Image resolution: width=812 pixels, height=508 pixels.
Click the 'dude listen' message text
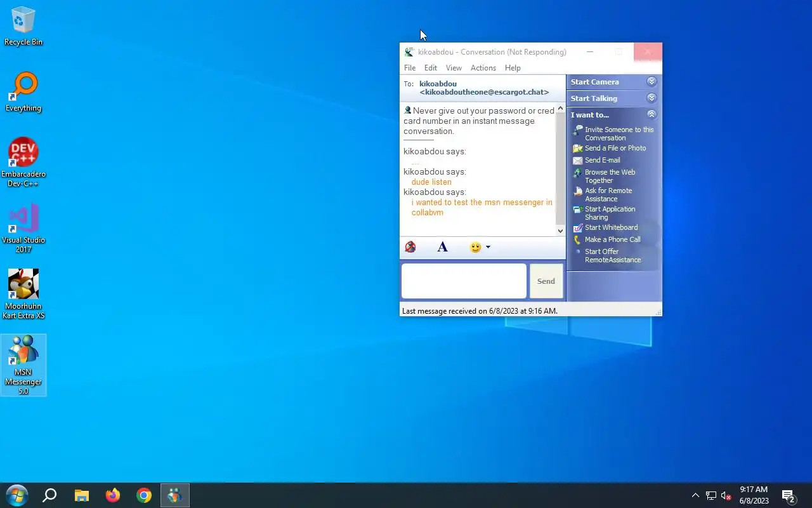(x=431, y=182)
